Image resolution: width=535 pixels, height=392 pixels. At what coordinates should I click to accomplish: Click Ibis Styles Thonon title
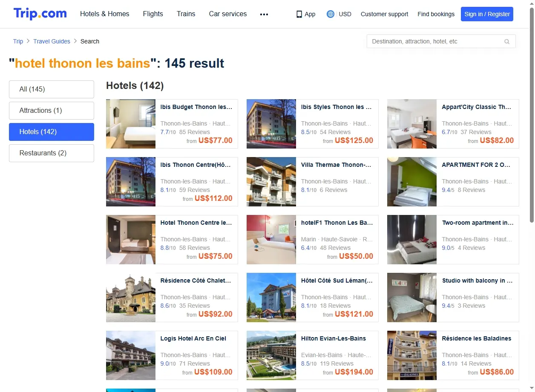(x=337, y=107)
